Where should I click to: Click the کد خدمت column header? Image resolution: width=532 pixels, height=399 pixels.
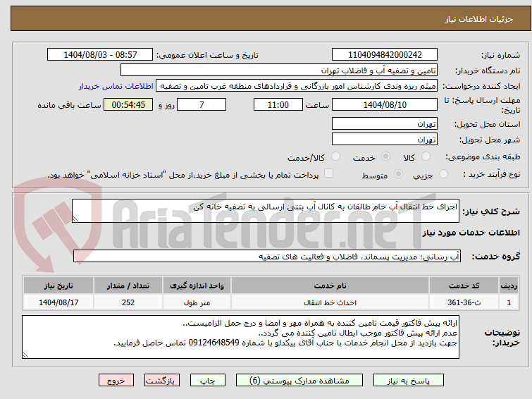click(464, 286)
